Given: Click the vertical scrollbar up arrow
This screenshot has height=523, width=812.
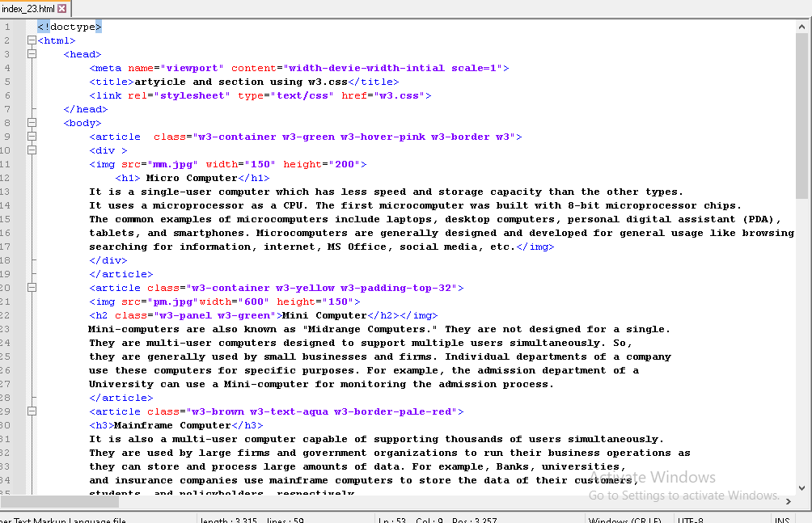Looking at the screenshot, I should click(802, 26).
